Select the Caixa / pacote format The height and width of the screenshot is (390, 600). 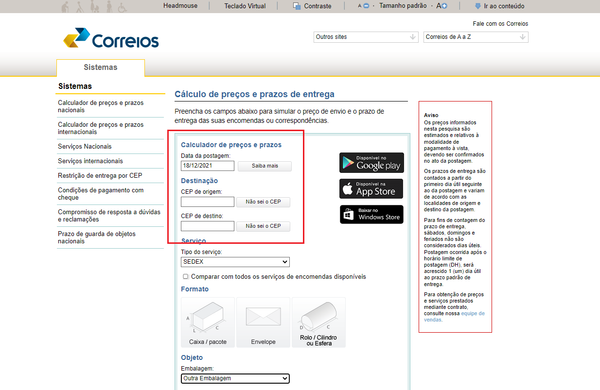pos(208,323)
